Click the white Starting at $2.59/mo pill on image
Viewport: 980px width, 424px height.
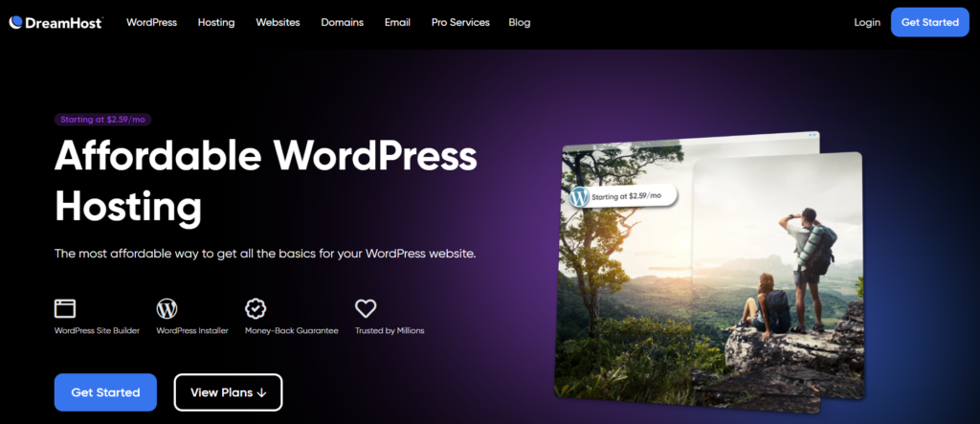pyautogui.click(x=623, y=196)
